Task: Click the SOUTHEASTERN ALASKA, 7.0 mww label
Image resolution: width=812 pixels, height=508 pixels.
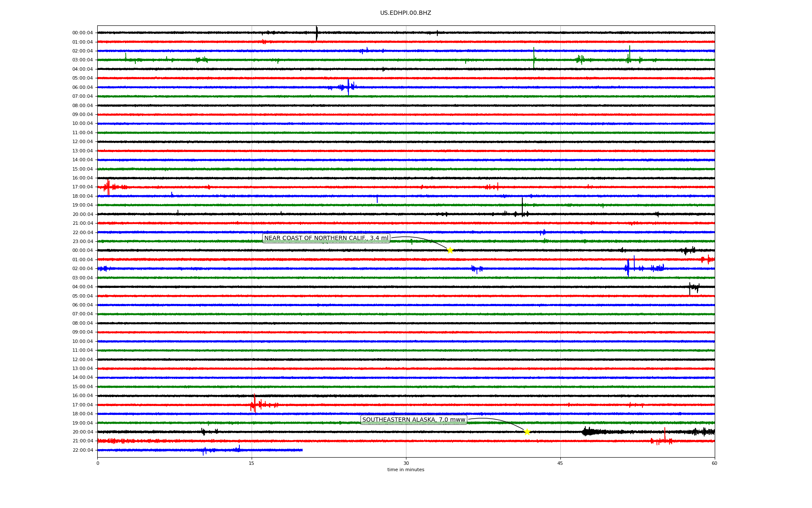Action: pyautogui.click(x=414, y=420)
